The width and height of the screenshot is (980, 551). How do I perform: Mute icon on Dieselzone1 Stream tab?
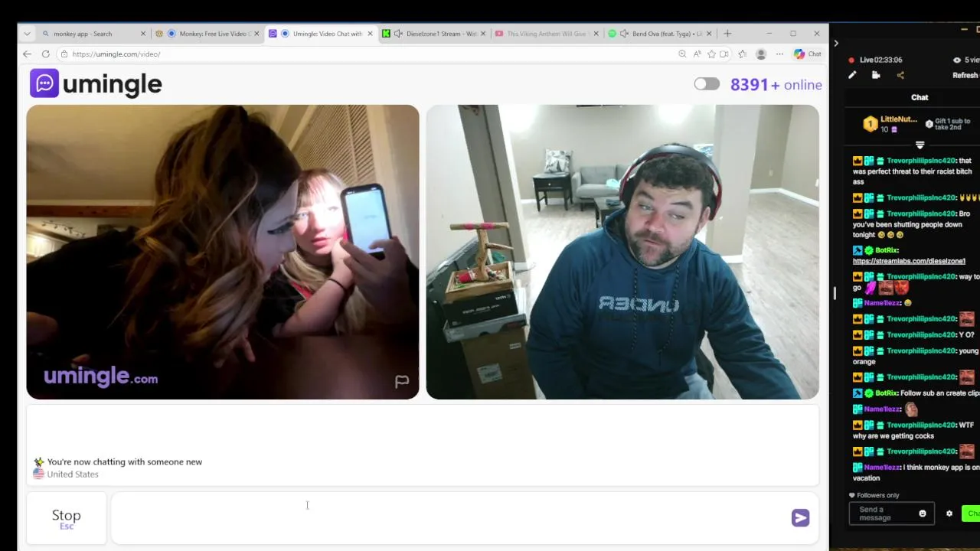click(x=398, y=34)
